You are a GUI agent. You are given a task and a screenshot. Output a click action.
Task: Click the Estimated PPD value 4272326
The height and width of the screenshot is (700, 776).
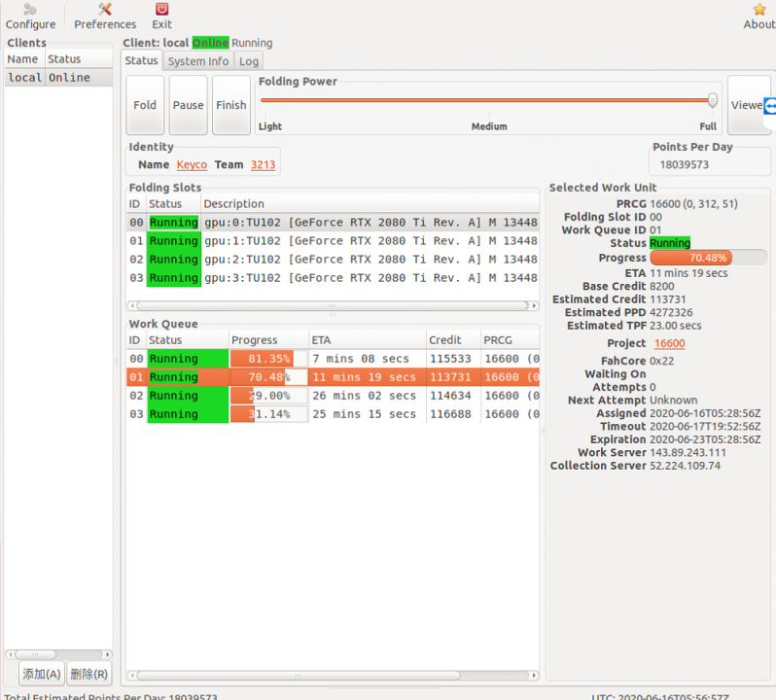(671, 313)
